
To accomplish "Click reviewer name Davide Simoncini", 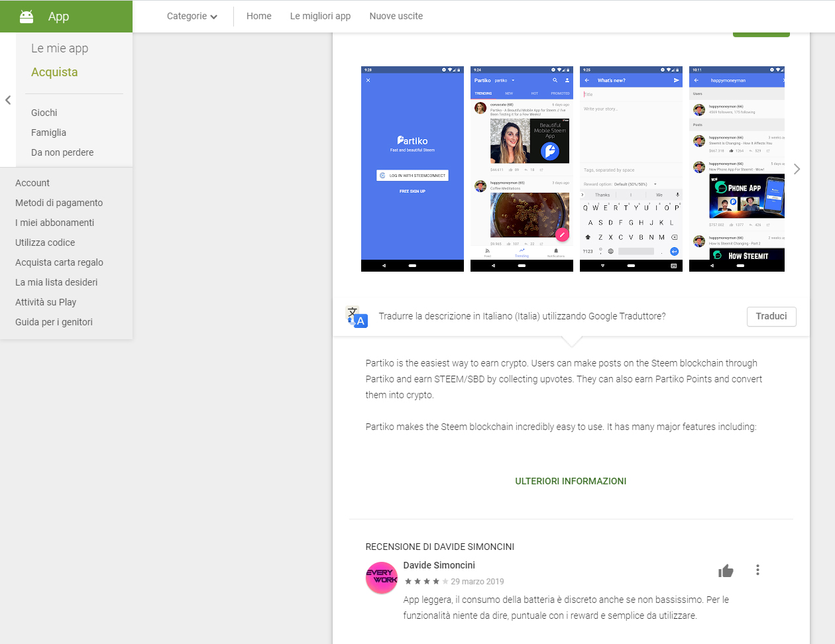I will [439, 565].
